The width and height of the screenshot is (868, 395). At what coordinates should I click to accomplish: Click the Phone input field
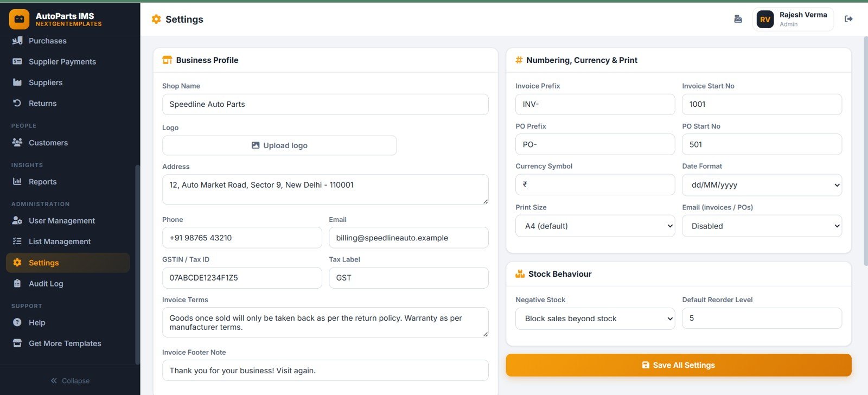click(242, 238)
